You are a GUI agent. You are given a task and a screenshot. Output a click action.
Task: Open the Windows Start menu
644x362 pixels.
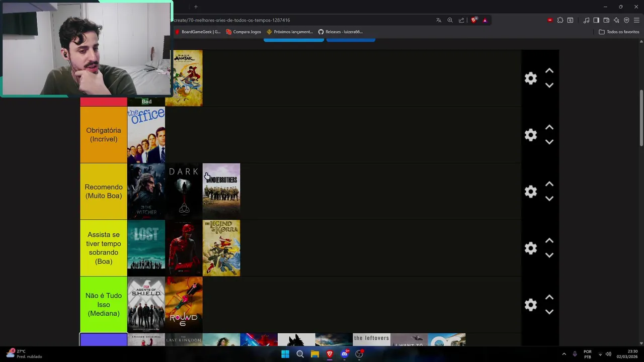click(285, 354)
